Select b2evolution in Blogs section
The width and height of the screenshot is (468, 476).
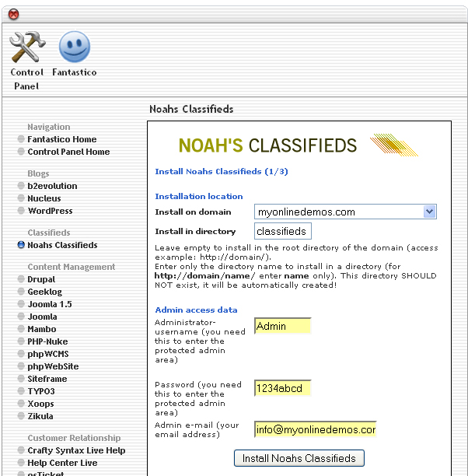52,186
